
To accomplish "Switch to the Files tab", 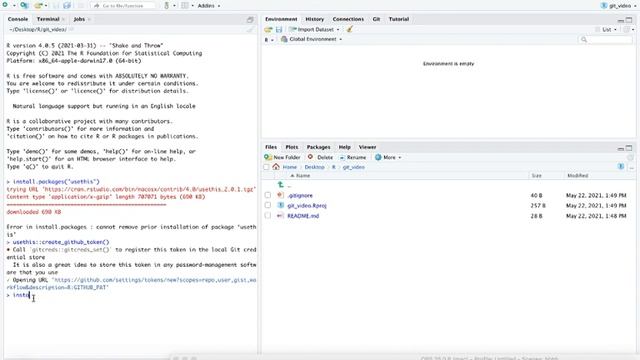I will point(271,147).
